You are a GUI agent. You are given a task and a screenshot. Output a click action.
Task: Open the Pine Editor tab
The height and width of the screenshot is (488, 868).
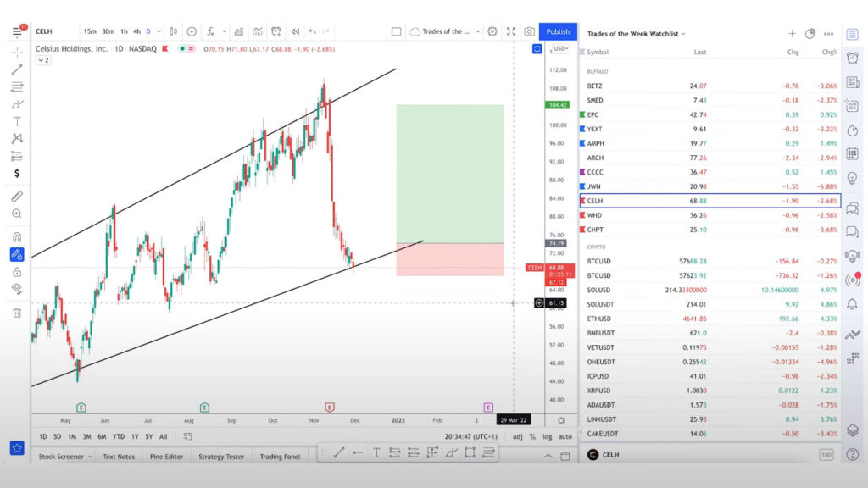[x=166, y=457]
